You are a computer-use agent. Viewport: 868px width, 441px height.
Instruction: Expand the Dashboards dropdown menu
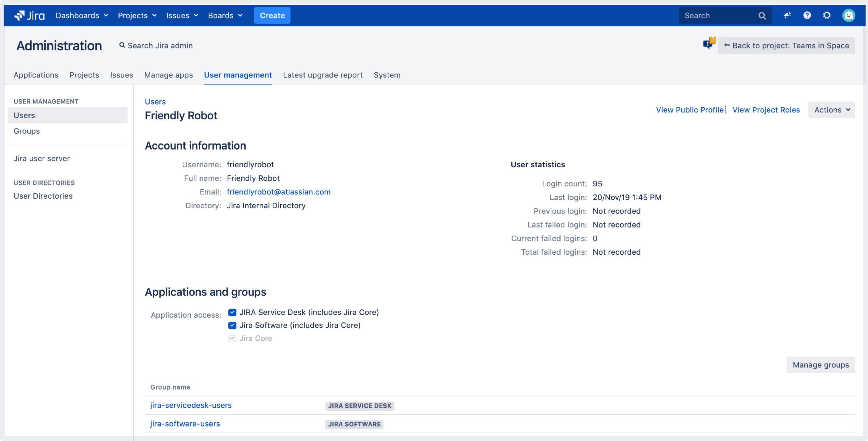tap(82, 15)
